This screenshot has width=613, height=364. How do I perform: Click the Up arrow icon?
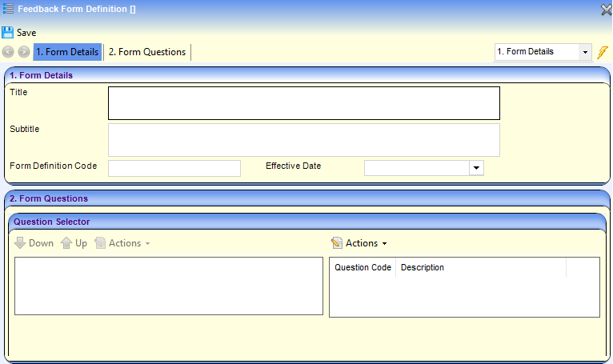coord(66,243)
